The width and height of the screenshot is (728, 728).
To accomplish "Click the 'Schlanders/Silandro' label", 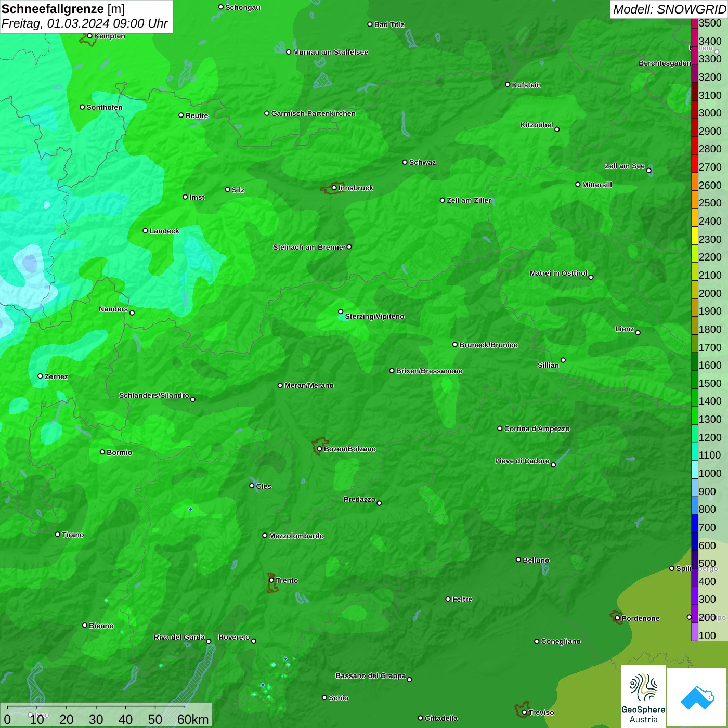I will [x=154, y=395].
